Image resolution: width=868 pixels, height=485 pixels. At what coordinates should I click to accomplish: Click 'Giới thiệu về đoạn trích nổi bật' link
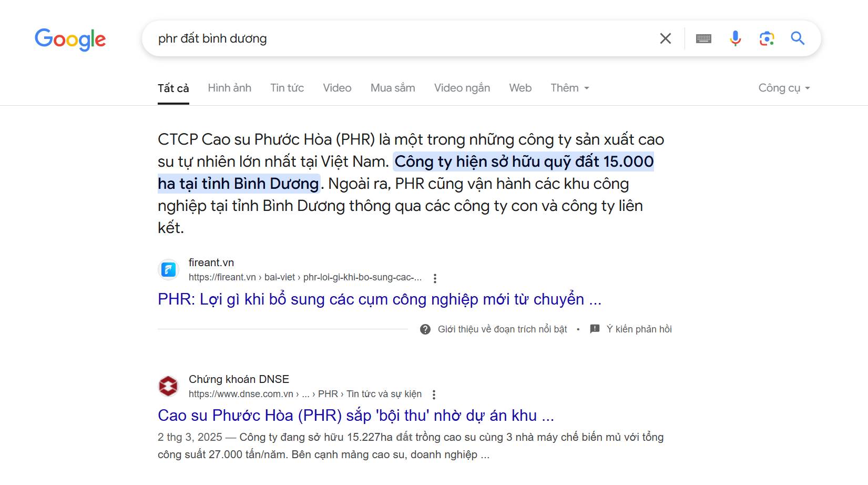[x=502, y=329]
